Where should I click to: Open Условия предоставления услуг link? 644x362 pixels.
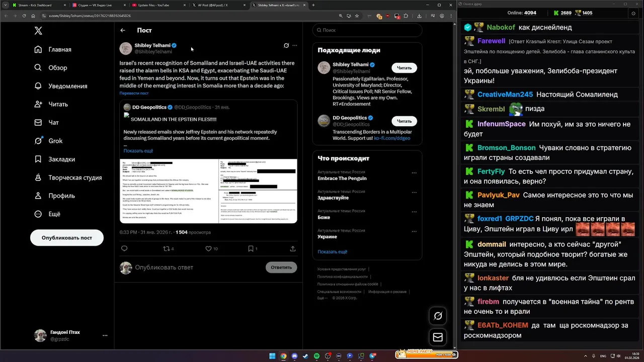342,269
